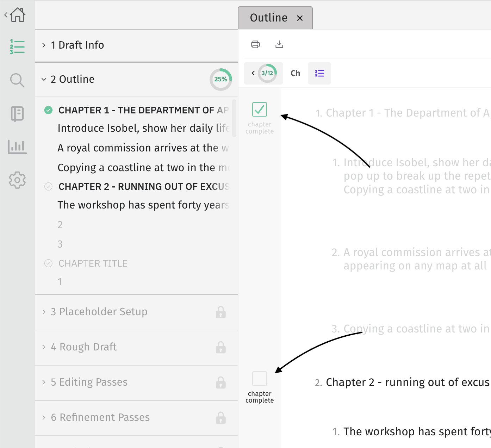The height and width of the screenshot is (448, 491).
Task: Open the Settings gear icon
Action: pos(17,180)
